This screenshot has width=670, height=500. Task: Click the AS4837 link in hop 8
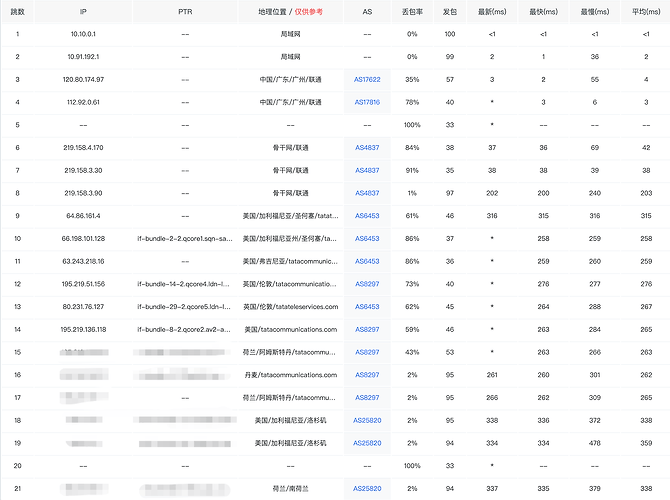pos(367,193)
